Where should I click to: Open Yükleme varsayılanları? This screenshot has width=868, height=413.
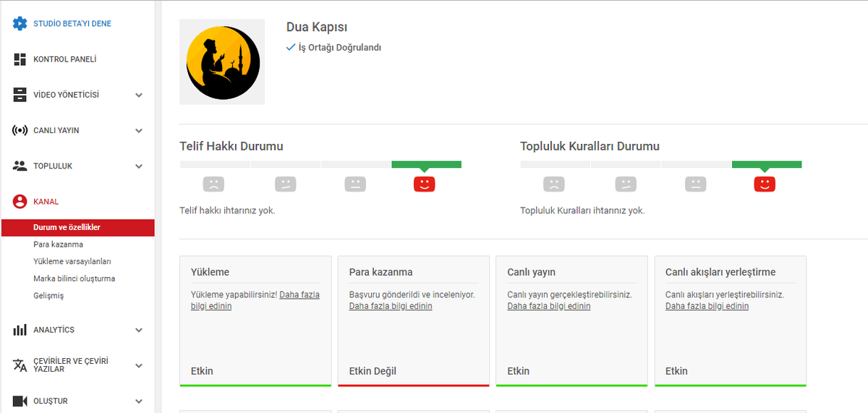click(72, 261)
